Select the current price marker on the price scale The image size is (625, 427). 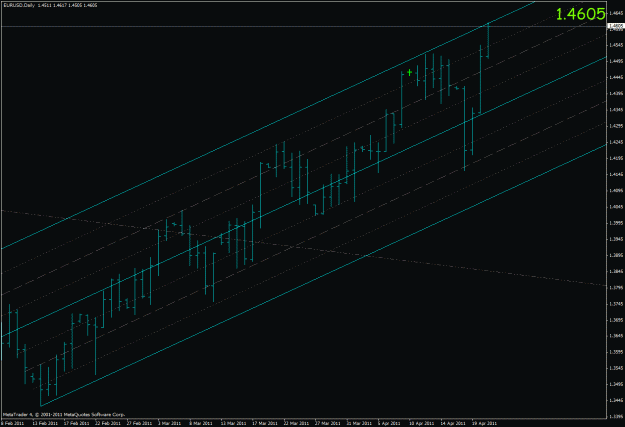coord(615,27)
